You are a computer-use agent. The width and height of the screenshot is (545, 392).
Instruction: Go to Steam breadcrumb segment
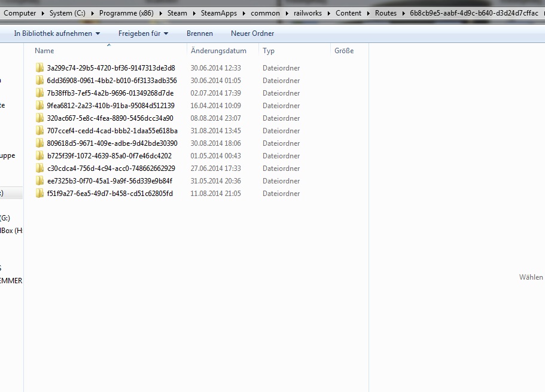coord(177,13)
